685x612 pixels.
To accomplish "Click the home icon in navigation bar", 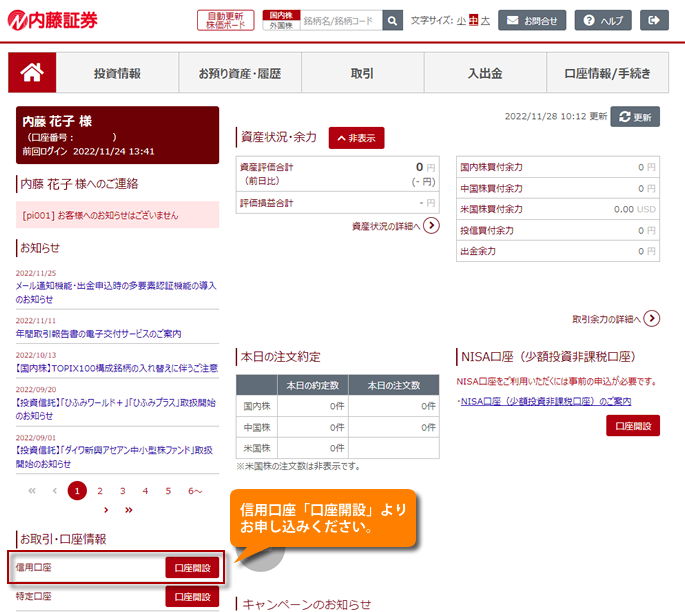I will click(x=32, y=72).
